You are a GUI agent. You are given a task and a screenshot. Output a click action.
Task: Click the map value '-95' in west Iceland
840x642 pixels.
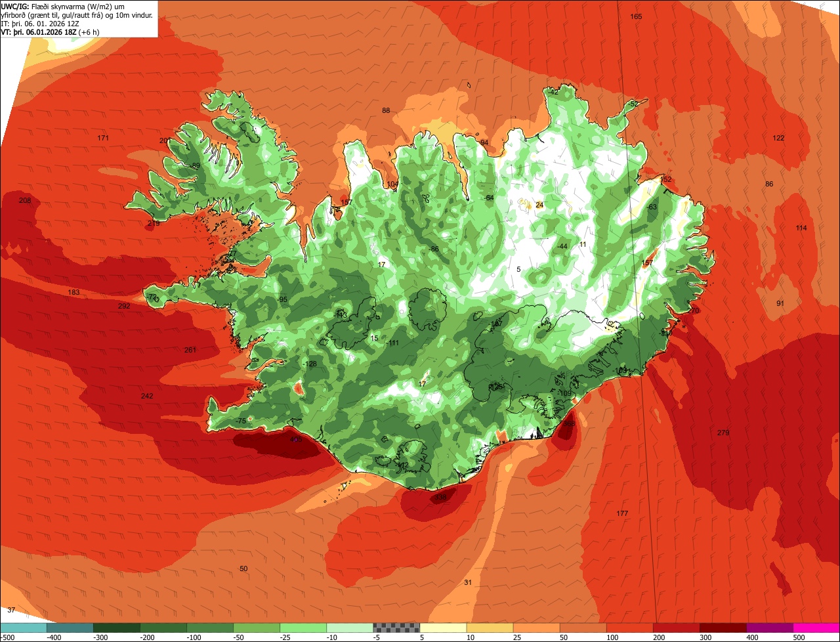[x=282, y=299]
